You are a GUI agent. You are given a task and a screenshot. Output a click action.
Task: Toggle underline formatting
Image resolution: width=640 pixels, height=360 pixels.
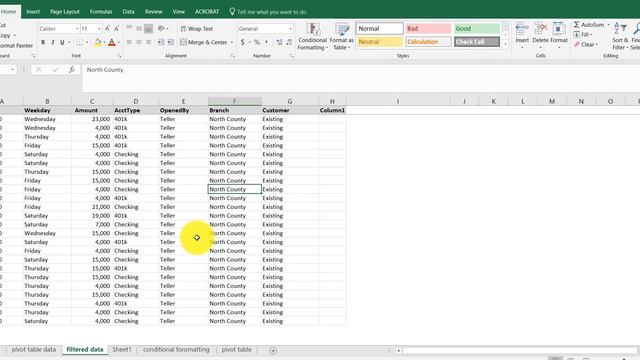click(x=62, y=42)
